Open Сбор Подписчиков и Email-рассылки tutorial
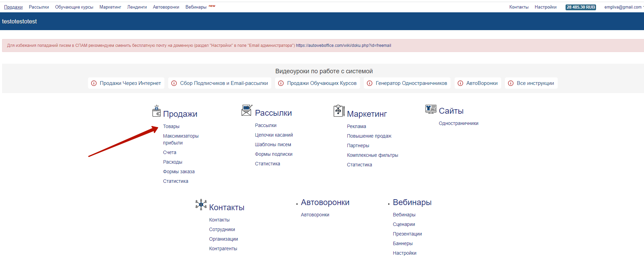Viewport: 644px width, 279px height. coord(224,83)
